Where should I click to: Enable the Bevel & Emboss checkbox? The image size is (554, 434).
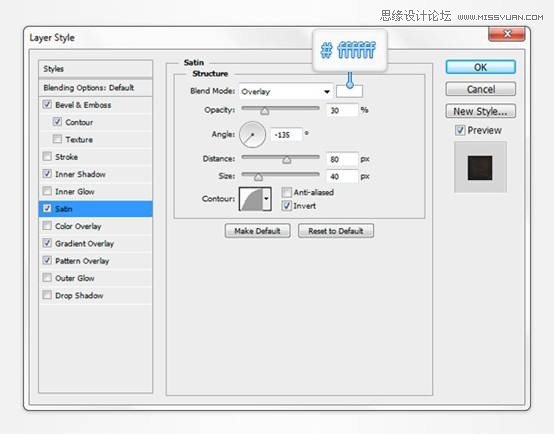47,105
